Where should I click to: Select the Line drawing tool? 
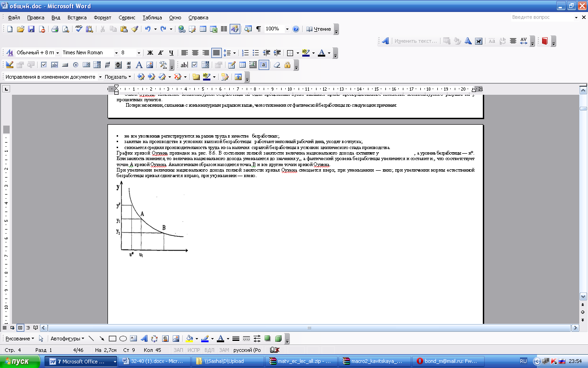(91, 339)
